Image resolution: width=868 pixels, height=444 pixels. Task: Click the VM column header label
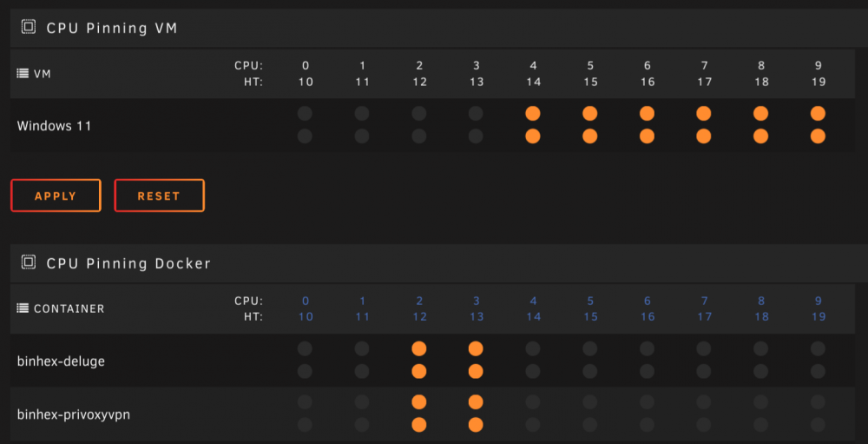[43, 74]
